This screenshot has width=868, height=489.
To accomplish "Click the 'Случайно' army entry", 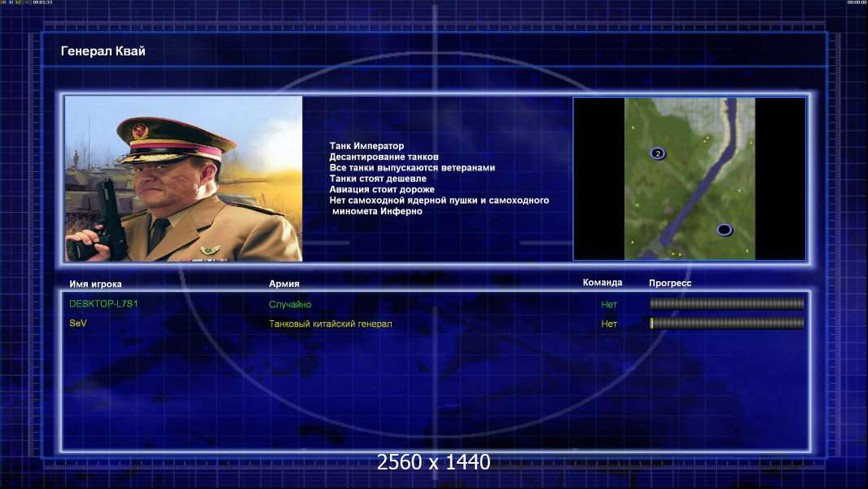I will click(x=290, y=304).
